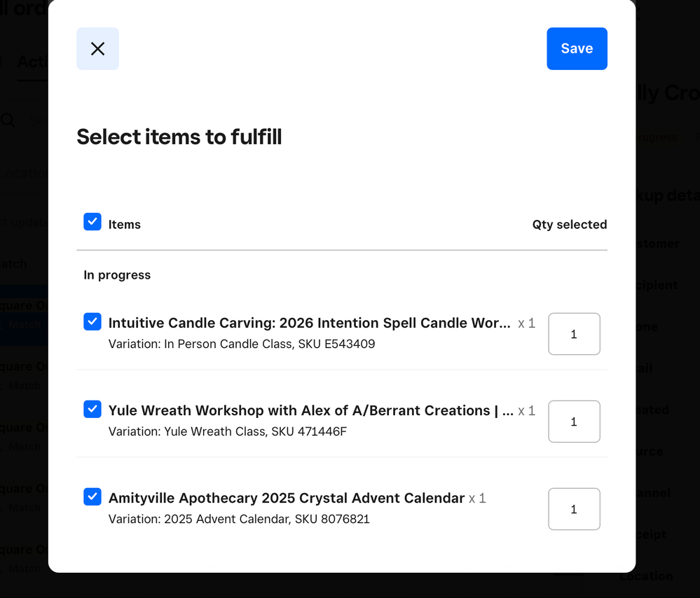700x598 pixels.
Task: Click the In progress section header
Action: coord(116,274)
